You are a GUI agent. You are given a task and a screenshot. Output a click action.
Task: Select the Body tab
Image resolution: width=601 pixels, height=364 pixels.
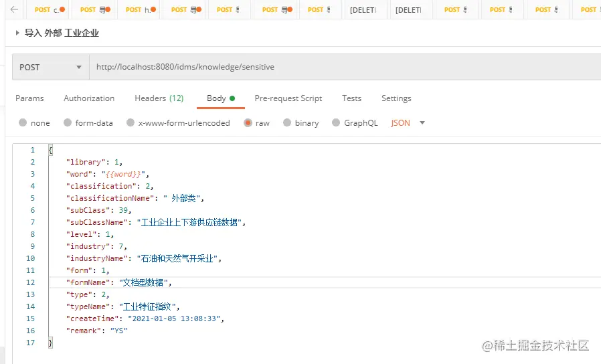tap(221, 98)
